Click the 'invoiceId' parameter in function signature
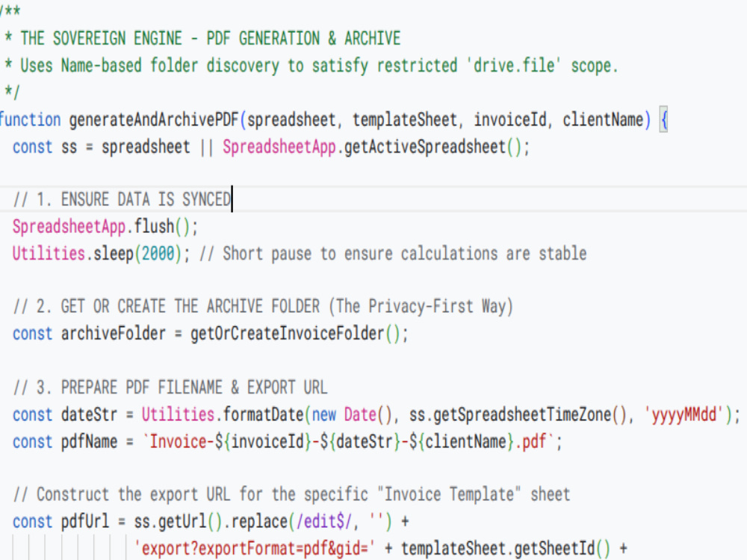747x560 pixels. 509,120
